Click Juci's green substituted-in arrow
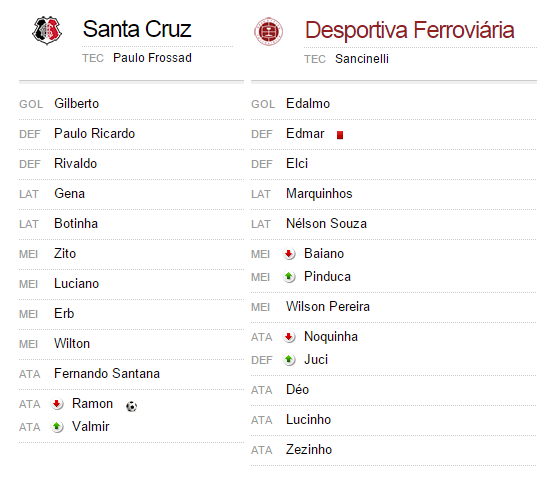 tap(289, 360)
